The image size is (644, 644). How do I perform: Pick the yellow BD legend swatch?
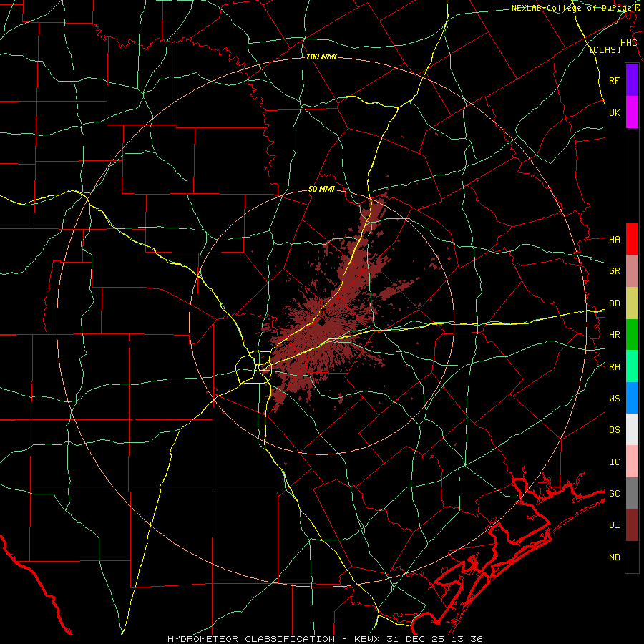(x=632, y=303)
